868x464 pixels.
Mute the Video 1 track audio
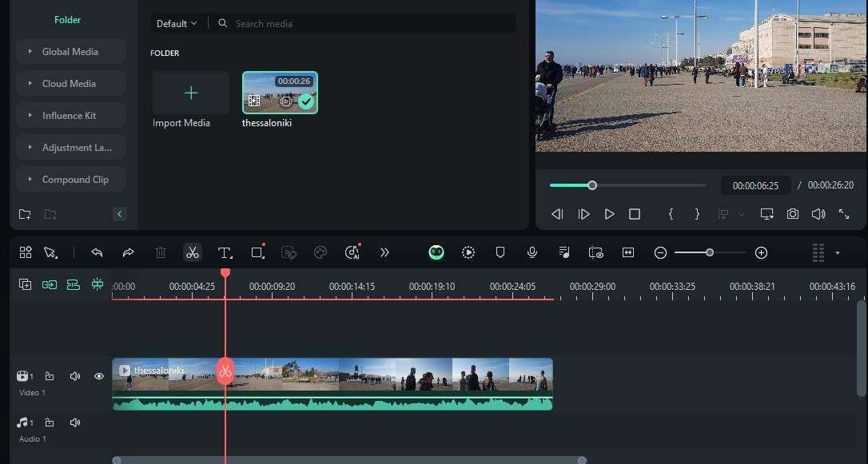pos(75,376)
